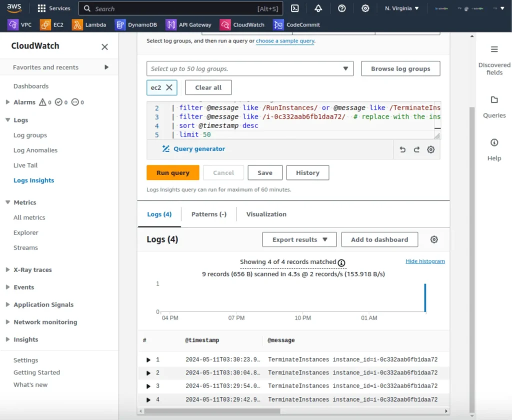
Task: Open CloudShell from the top navigation bar
Action: 295,8
